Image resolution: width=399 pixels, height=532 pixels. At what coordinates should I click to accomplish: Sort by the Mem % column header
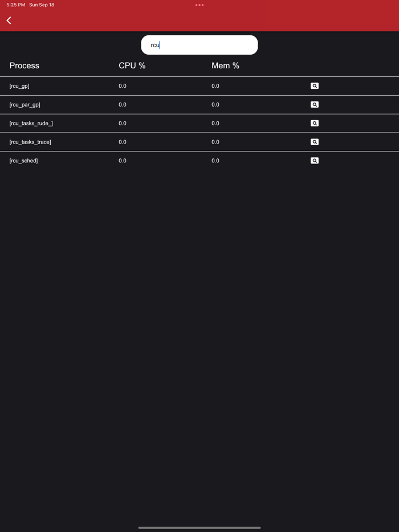coord(225,66)
